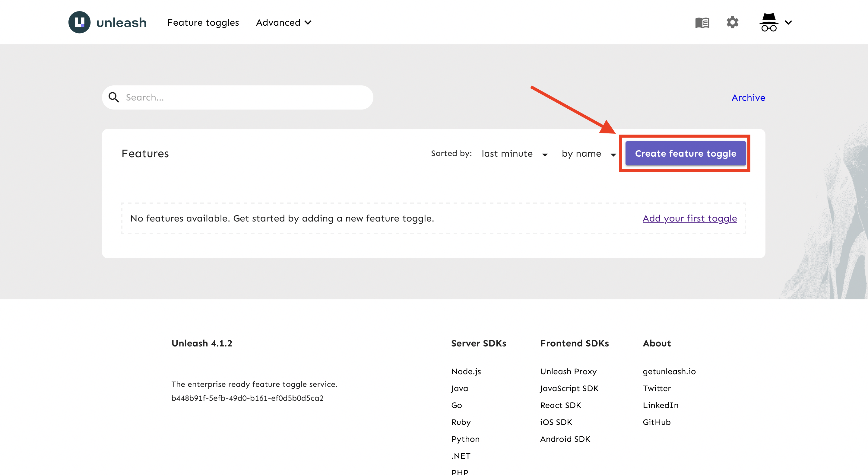Click Create feature toggle button
Image resolution: width=868 pixels, height=475 pixels.
685,153
